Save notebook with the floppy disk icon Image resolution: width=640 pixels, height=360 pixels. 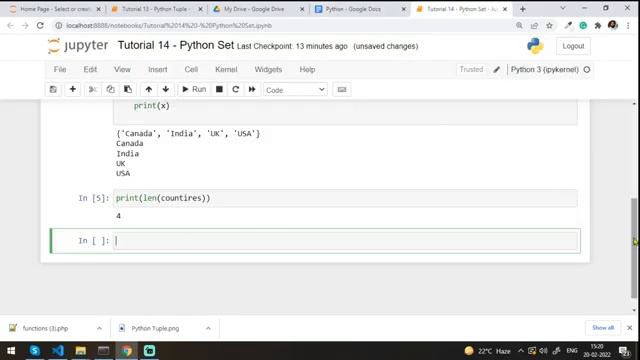click(53, 89)
